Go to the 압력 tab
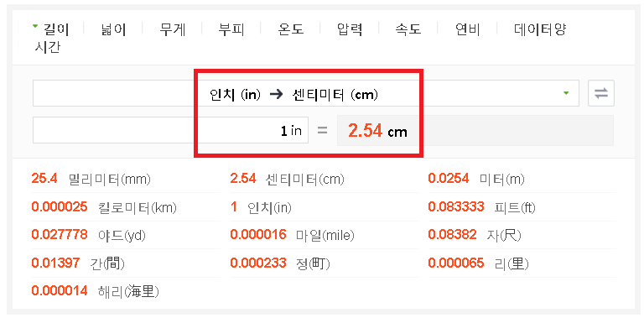The width and height of the screenshot is (644, 318). coord(350,29)
